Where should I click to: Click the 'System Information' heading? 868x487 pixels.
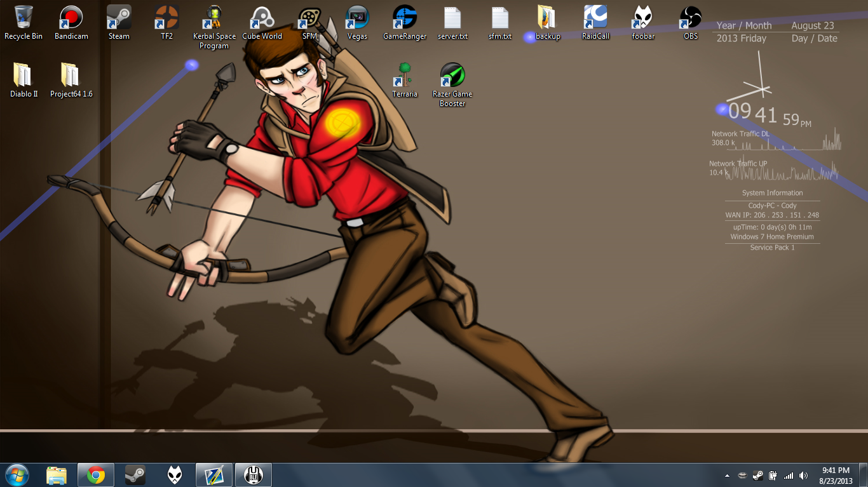pos(773,193)
